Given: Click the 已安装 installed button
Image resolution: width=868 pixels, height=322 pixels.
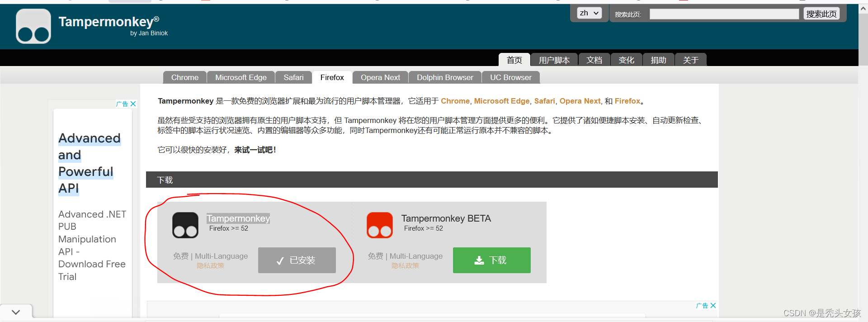Looking at the screenshot, I should point(297,260).
